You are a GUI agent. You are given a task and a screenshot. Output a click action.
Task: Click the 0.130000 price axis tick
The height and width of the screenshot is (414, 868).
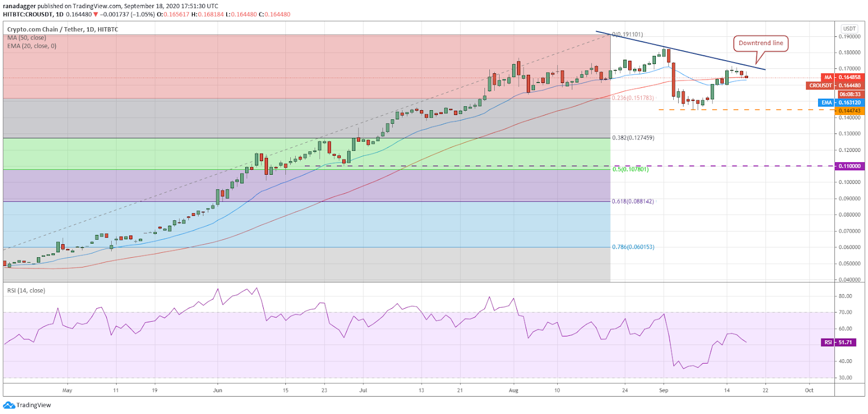click(x=850, y=133)
